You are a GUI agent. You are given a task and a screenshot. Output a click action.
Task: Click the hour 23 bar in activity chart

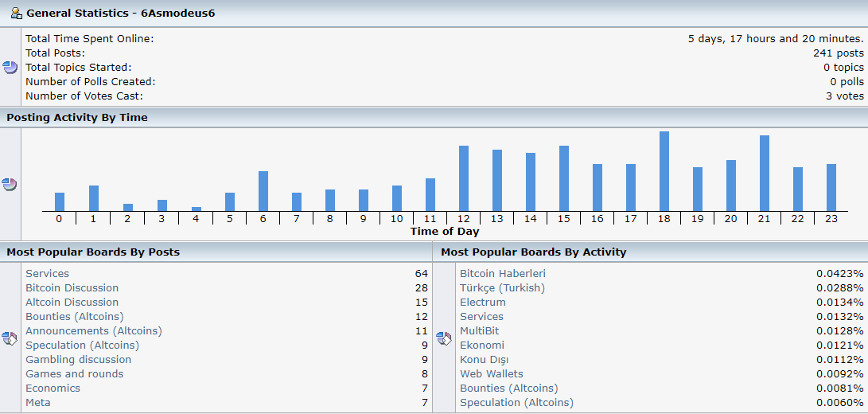point(831,187)
